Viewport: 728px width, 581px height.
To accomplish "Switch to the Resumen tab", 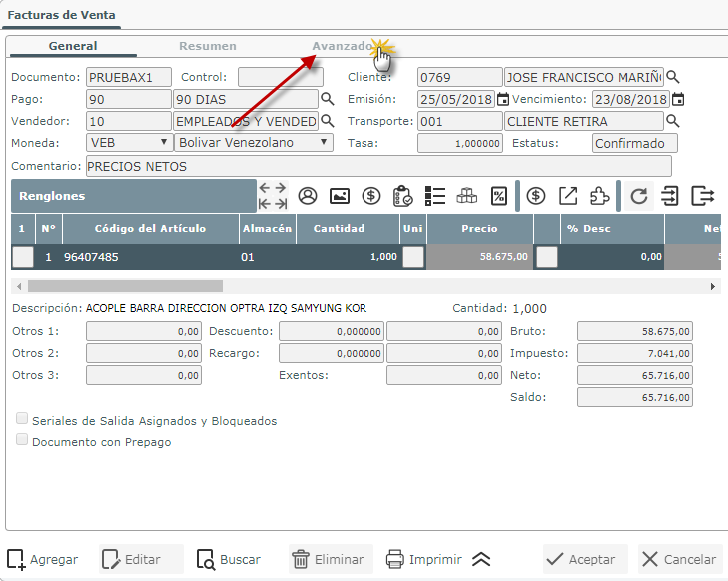I will [x=207, y=46].
